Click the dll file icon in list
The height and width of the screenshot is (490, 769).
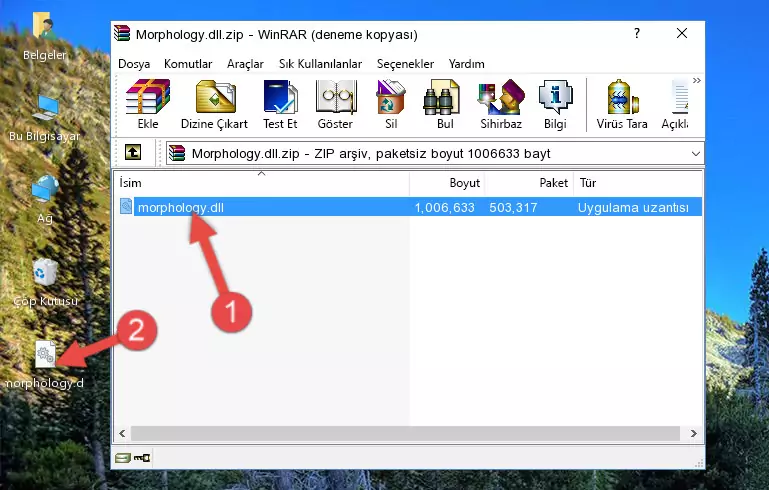pos(126,206)
